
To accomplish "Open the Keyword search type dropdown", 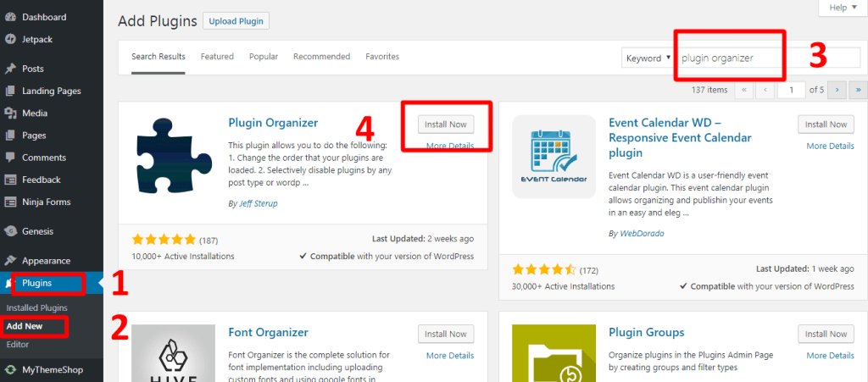I will 648,58.
